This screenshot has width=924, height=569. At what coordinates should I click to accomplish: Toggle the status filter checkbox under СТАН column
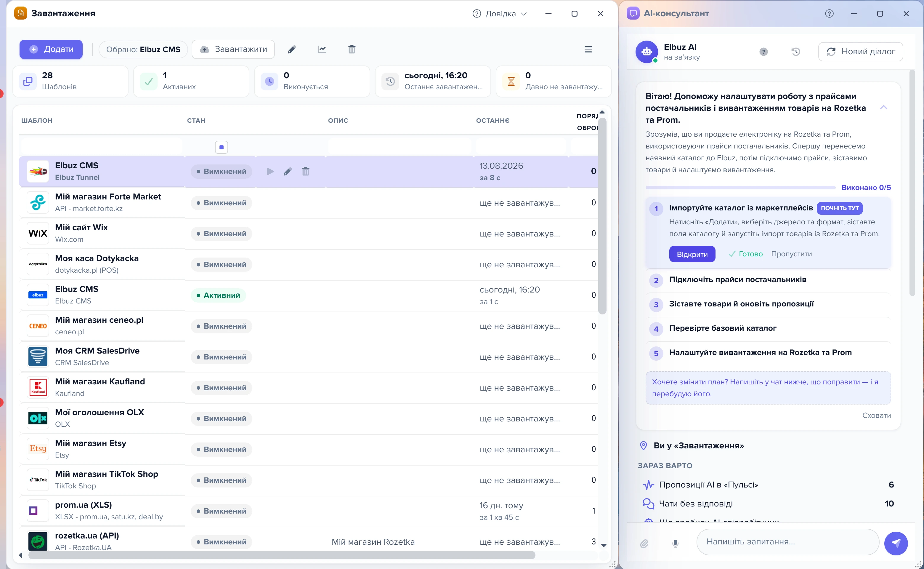[x=222, y=147]
